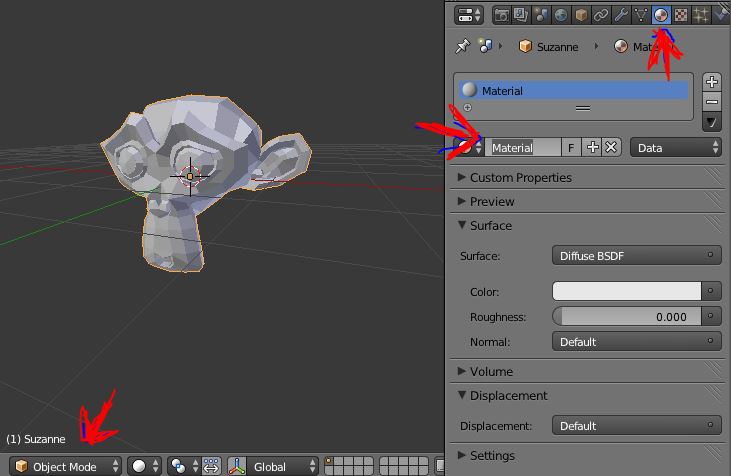Open the Object Mode dropdown

(x=65, y=466)
